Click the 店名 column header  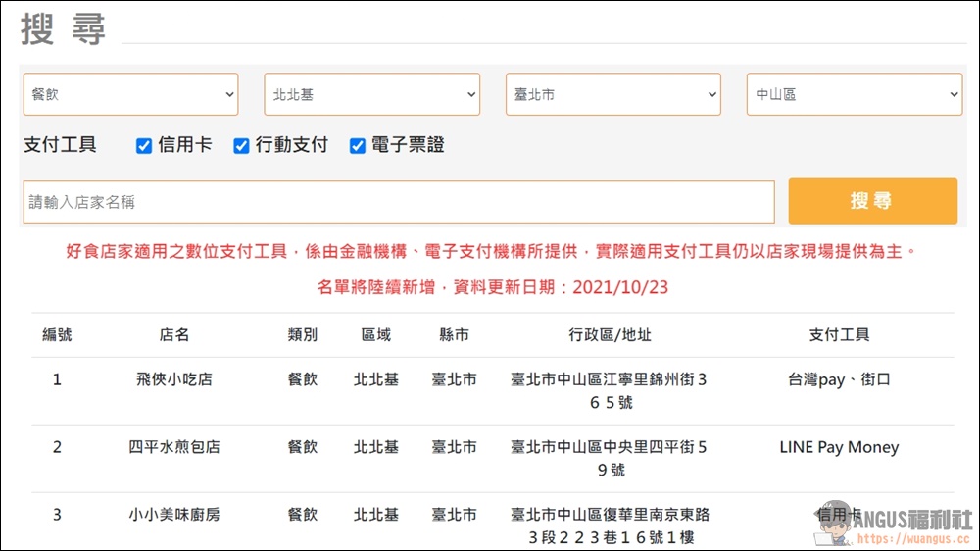pyautogui.click(x=174, y=335)
